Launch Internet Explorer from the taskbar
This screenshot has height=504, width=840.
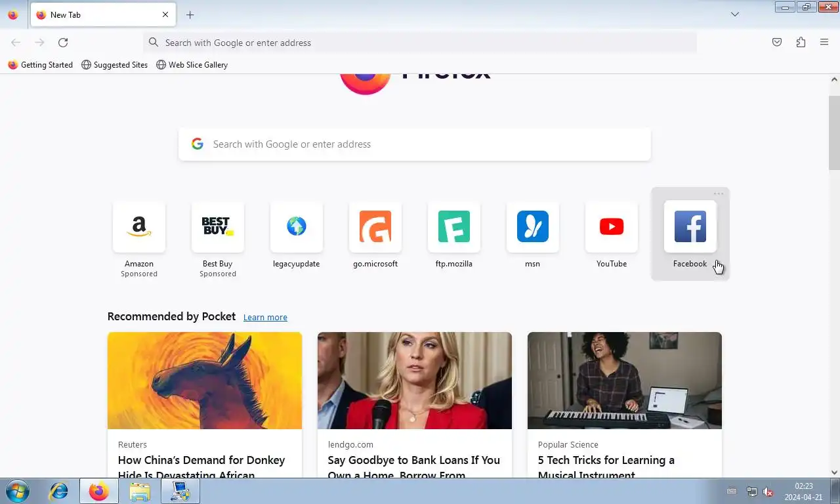point(59,491)
